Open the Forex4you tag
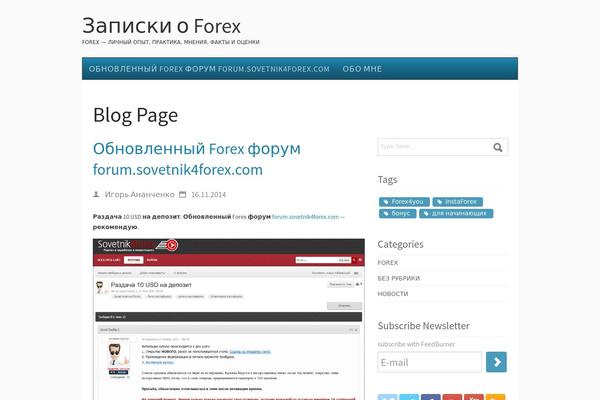This screenshot has height=400, width=600. [404, 202]
